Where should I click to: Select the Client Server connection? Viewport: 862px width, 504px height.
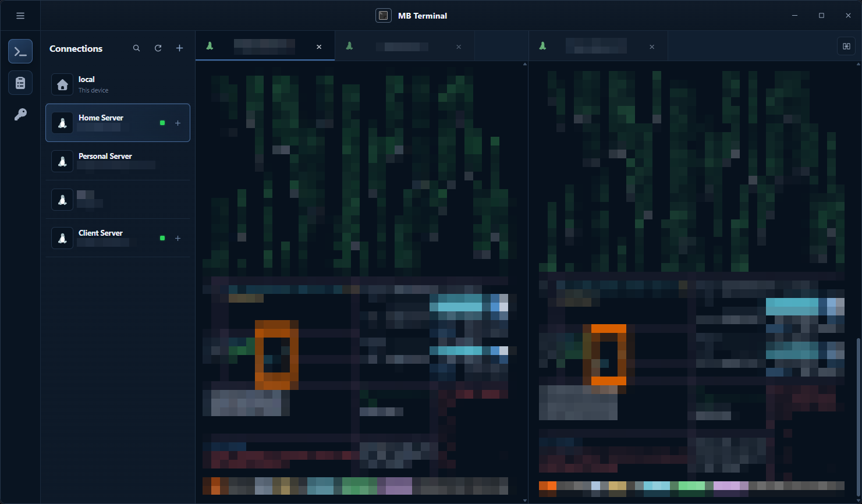[118, 238]
